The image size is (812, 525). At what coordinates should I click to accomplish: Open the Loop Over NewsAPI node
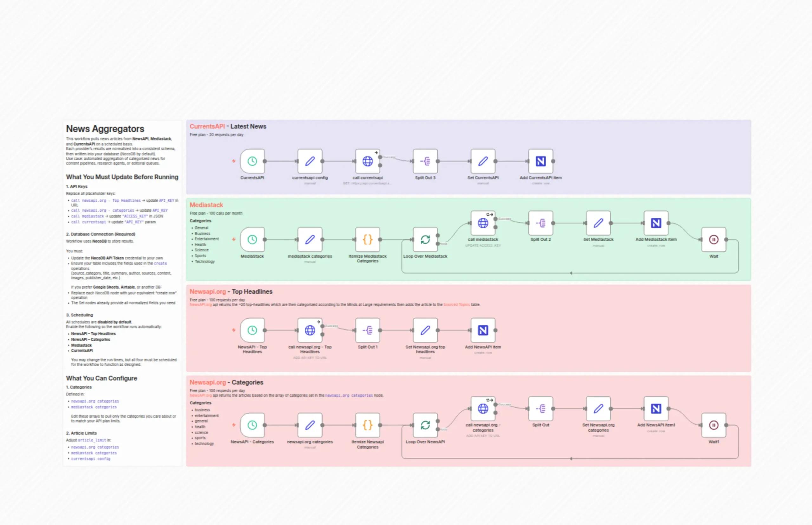(x=425, y=425)
